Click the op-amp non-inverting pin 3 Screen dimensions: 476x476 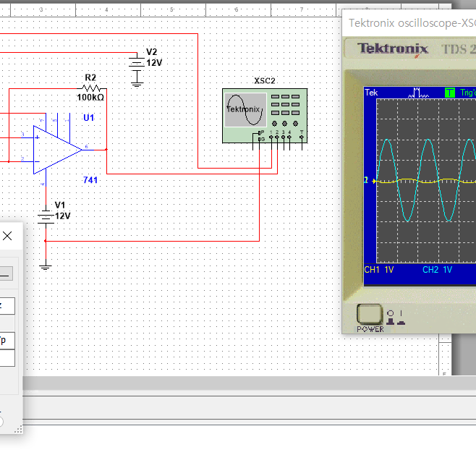(x=27, y=137)
